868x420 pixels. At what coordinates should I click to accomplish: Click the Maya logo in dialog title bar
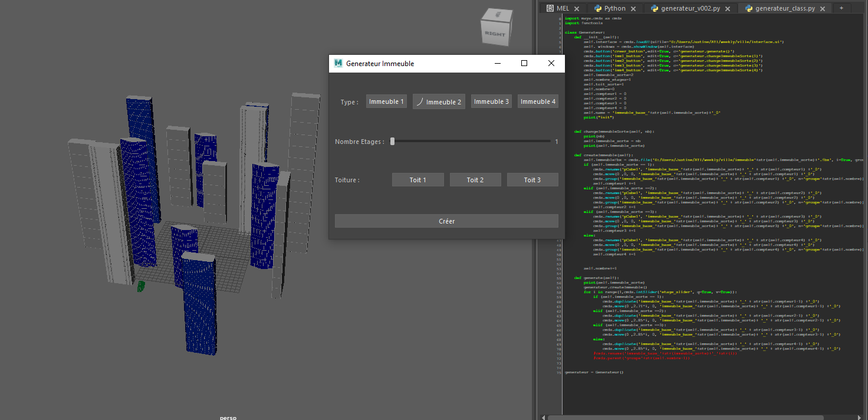pyautogui.click(x=338, y=63)
